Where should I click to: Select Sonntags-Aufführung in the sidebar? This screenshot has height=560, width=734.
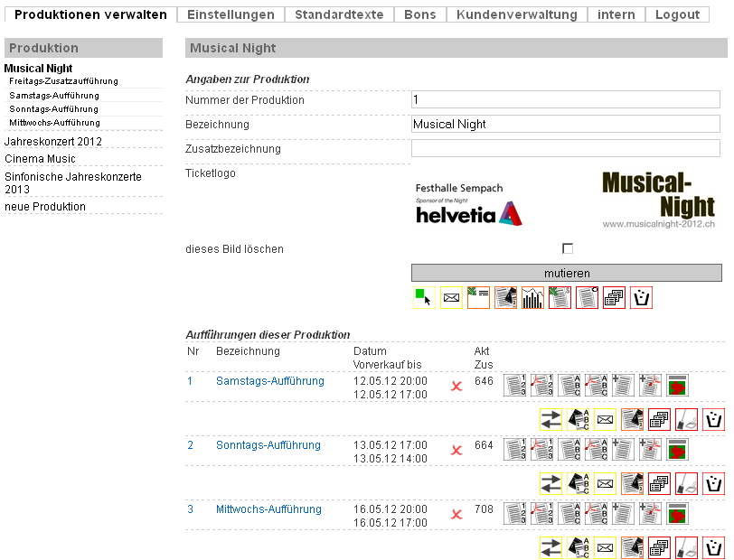coord(54,109)
